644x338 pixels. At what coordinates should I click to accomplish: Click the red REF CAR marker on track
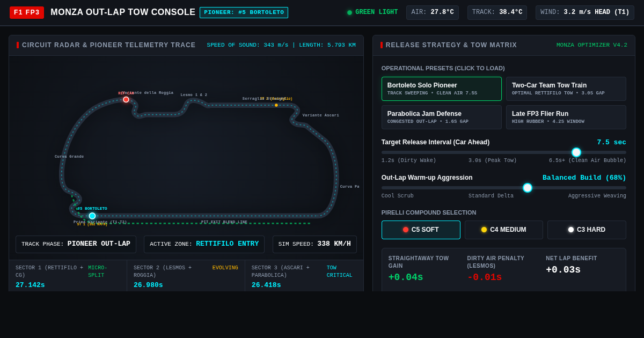(x=126, y=99)
